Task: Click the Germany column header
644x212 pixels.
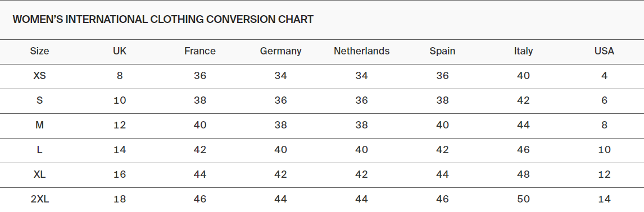Action: coord(280,51)
